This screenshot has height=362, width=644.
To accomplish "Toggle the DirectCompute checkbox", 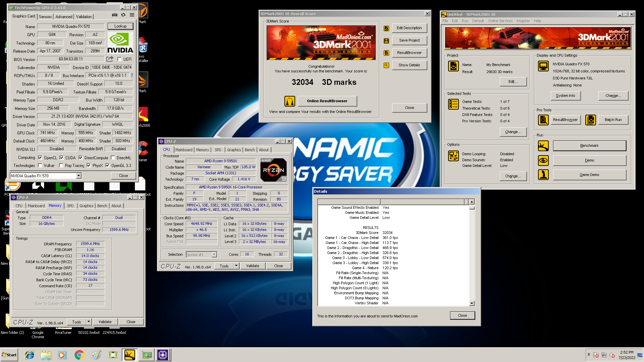I will pos(80,158).
